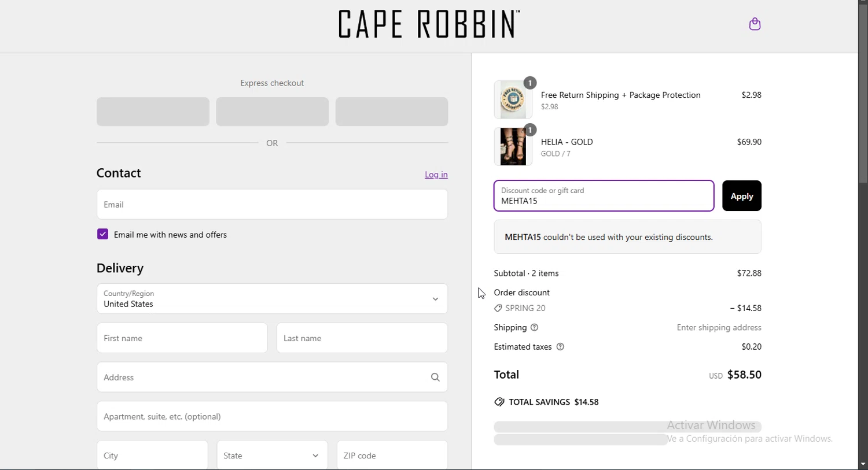Click the − $14.58 discount amount
The width and height of the screenshot is (868, 470).
tap(746, 308)
